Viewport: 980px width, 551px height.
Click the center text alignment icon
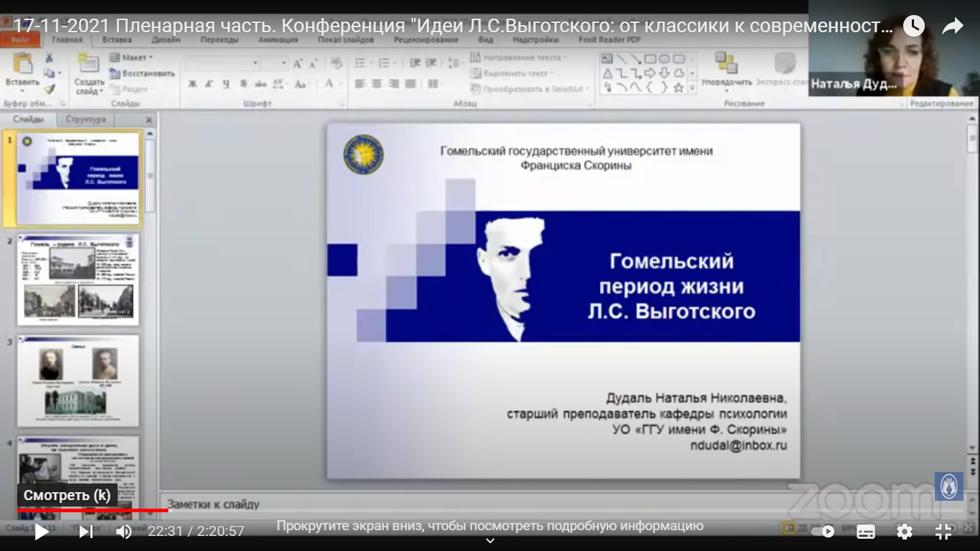377,84
